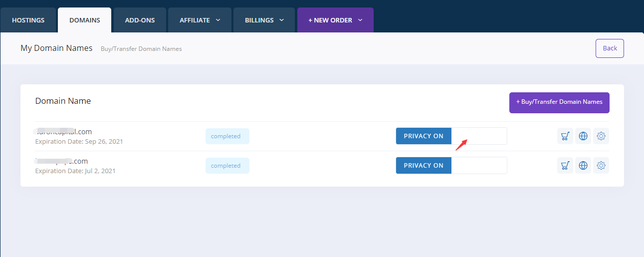644x257 pixels.
Task: Click completed status badge for Jul 2 domain
Action: tap(227, 166)
